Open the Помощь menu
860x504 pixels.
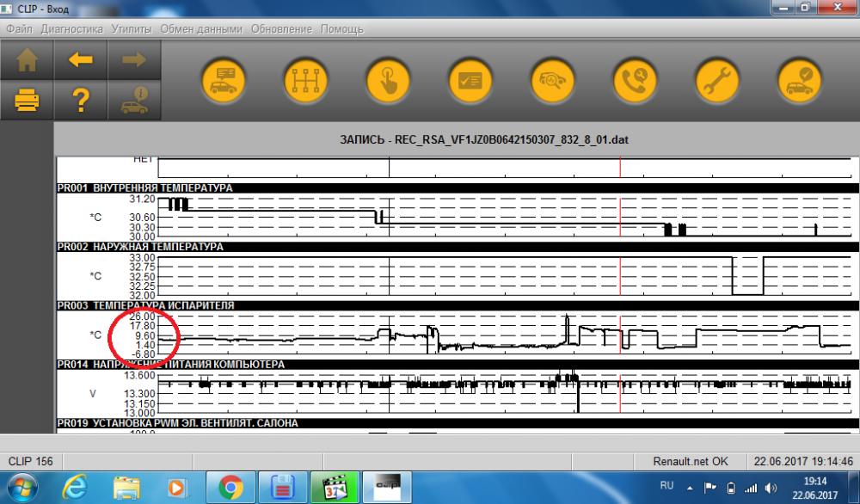click(341, 29)
